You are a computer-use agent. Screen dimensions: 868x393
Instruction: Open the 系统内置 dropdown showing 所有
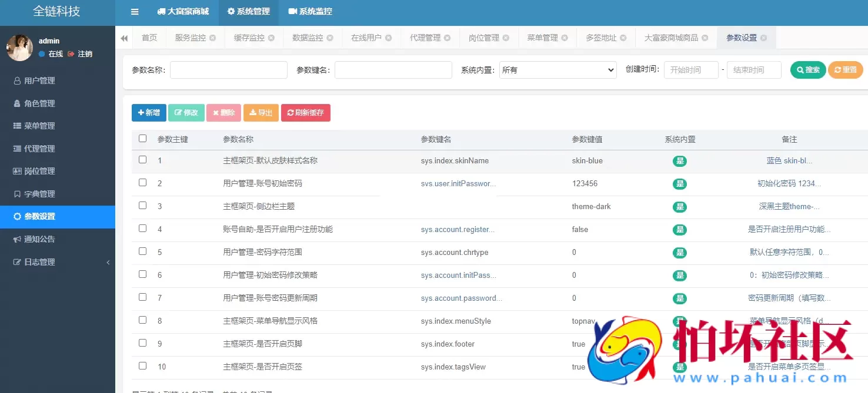(557, 69)
